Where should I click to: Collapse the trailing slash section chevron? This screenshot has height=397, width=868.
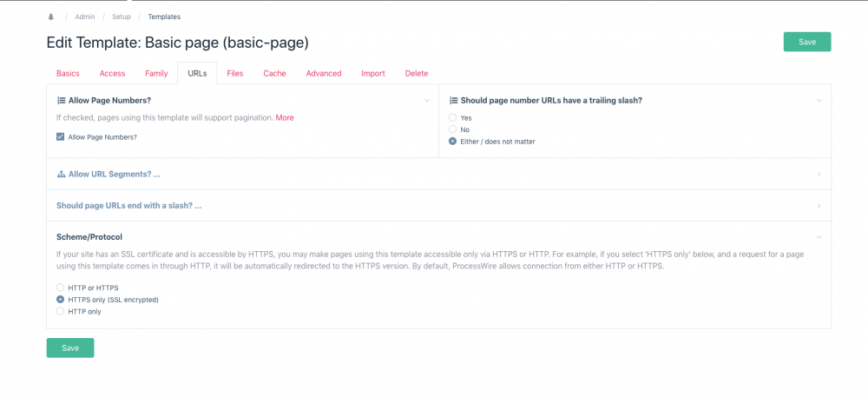tap(819, 101)
